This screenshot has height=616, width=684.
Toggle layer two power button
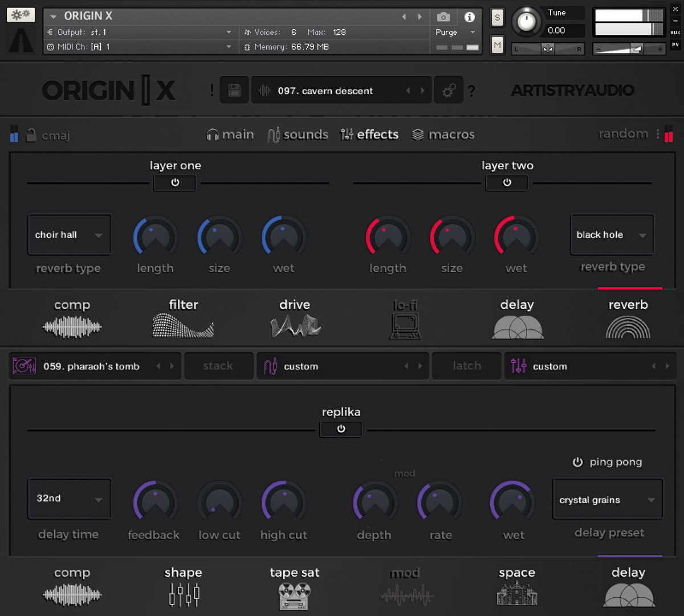[x=507, y=183]
